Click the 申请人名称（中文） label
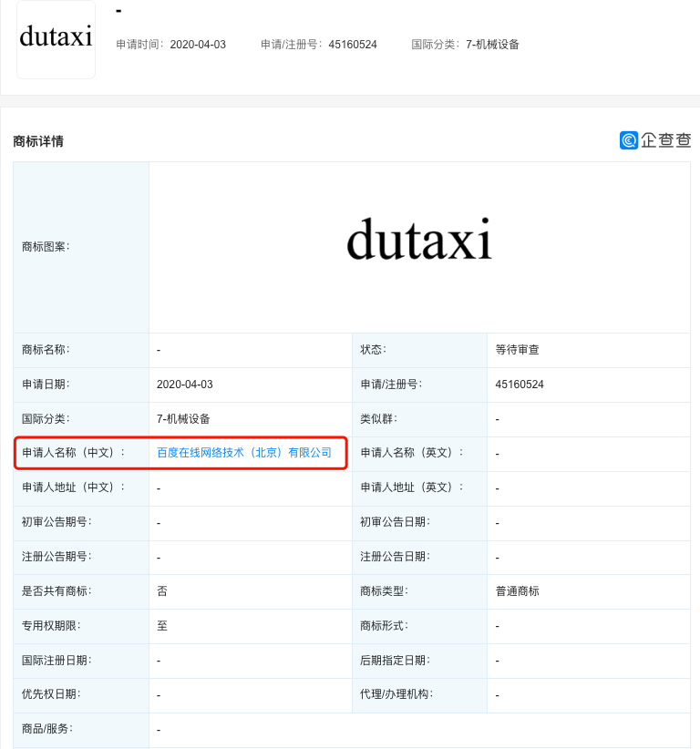Viewport: 700px width, 749px height. [x=73, y=452]
